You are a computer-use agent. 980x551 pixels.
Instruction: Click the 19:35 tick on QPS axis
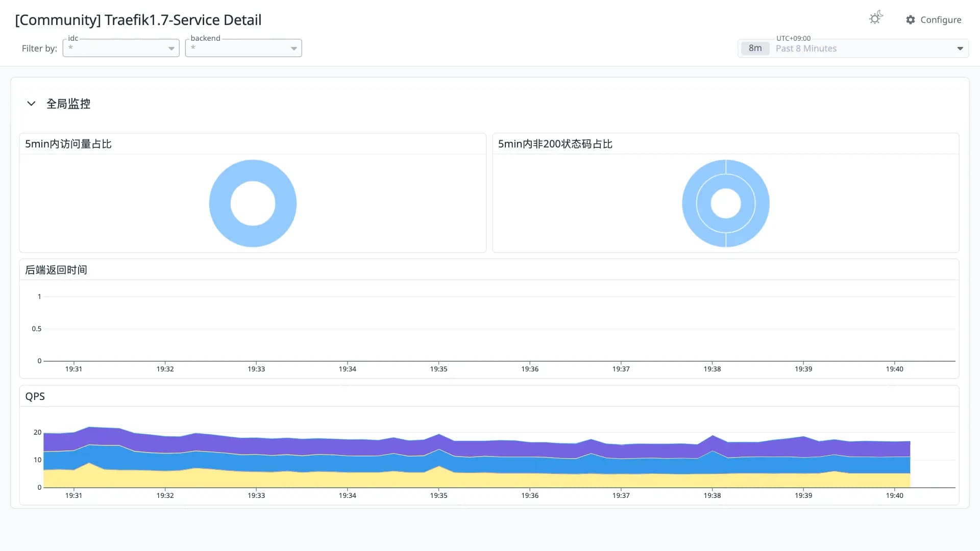[438, 495]
